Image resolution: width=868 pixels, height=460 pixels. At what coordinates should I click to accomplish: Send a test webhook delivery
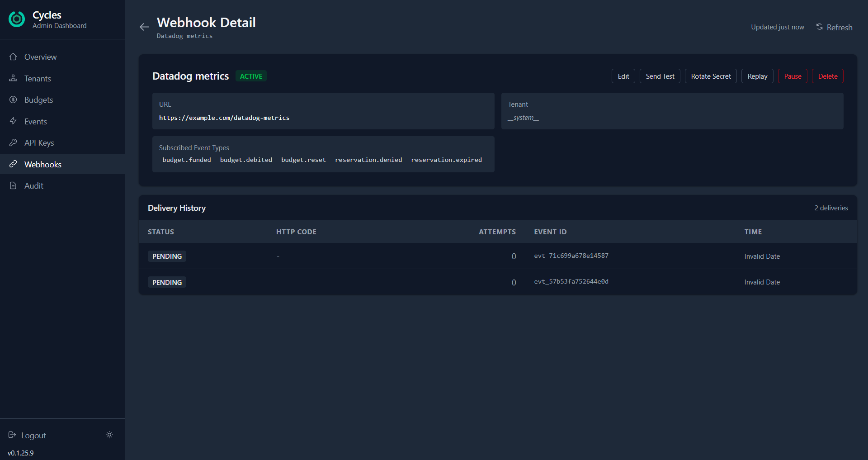tap(660, 76)
